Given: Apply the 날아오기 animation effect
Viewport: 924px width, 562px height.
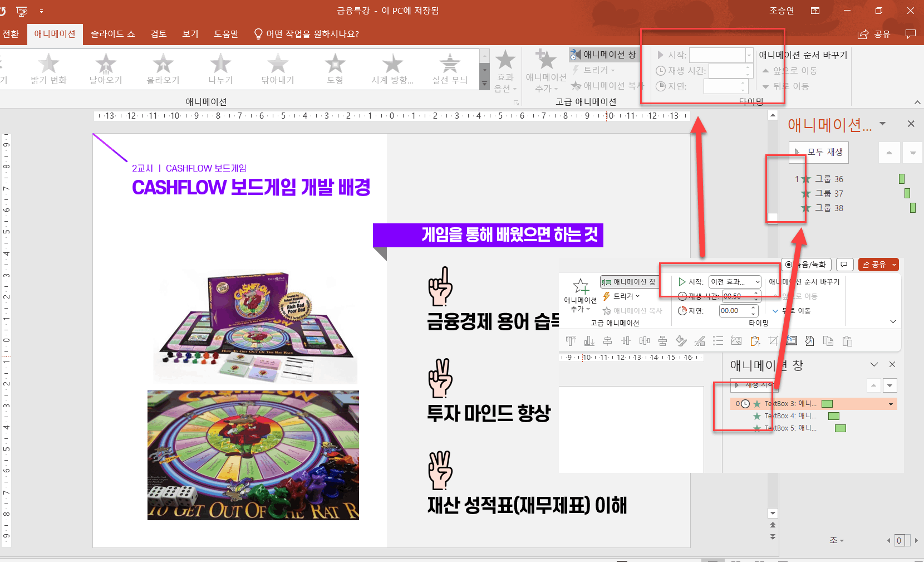Looking at the screenshot, I should tap(106, 69).
